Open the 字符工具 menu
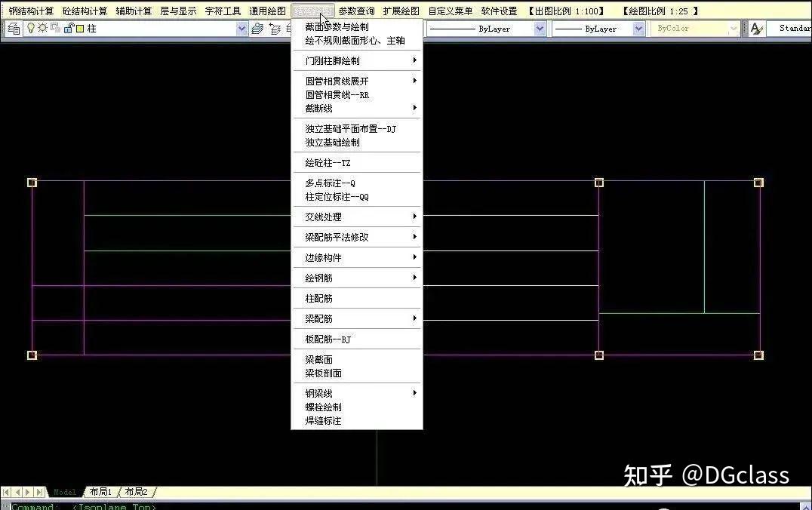The image size is (812, 510). click(x=223, y=11)
